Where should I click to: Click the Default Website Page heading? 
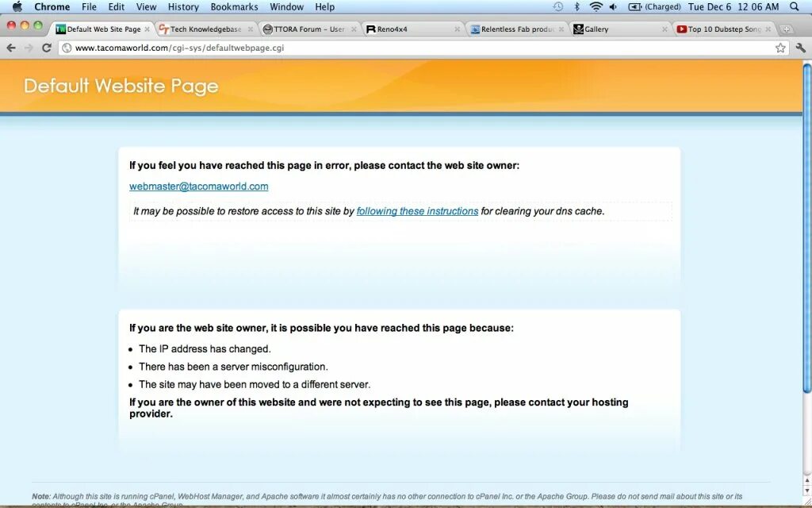tap(121, 86)
